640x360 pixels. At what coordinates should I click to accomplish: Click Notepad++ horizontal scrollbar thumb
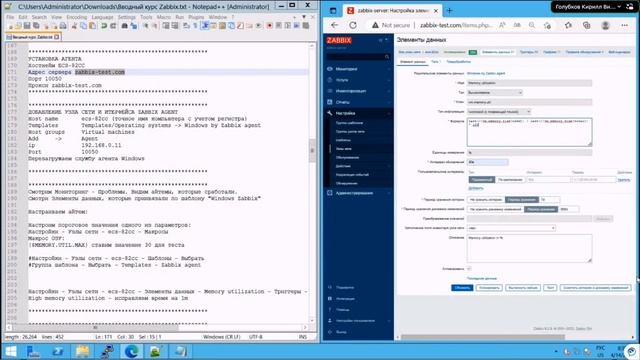tap(96, 327)
